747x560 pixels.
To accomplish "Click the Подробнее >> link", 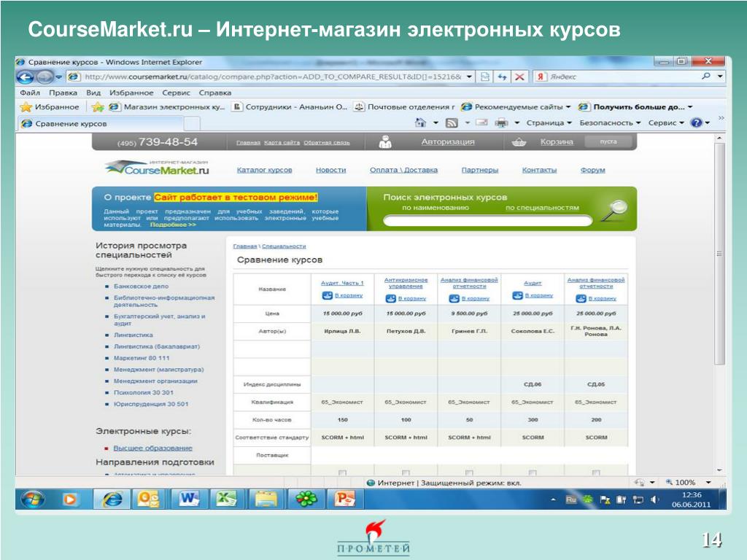I will pos(173,225).
